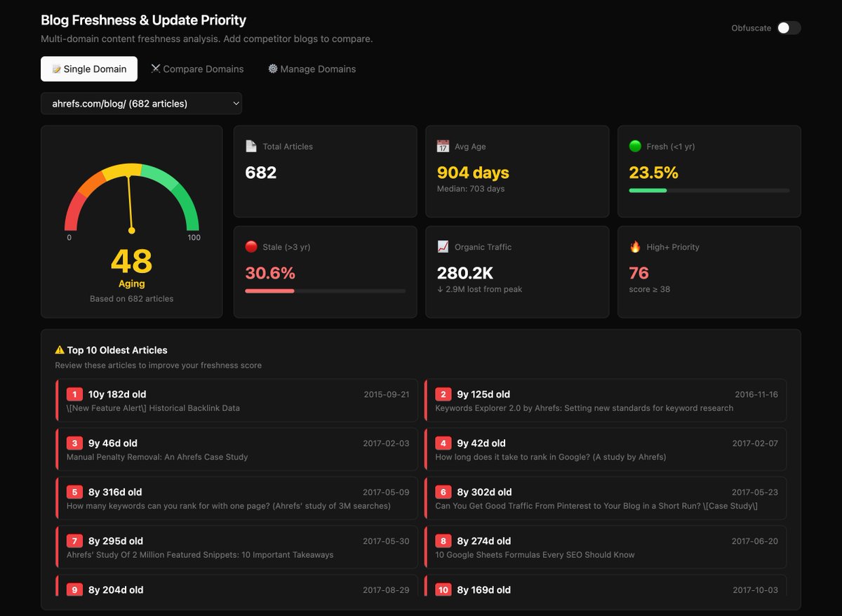Click the 904 days average age value
This screenshot has height=616, width=842.
(x=473, y=173)
